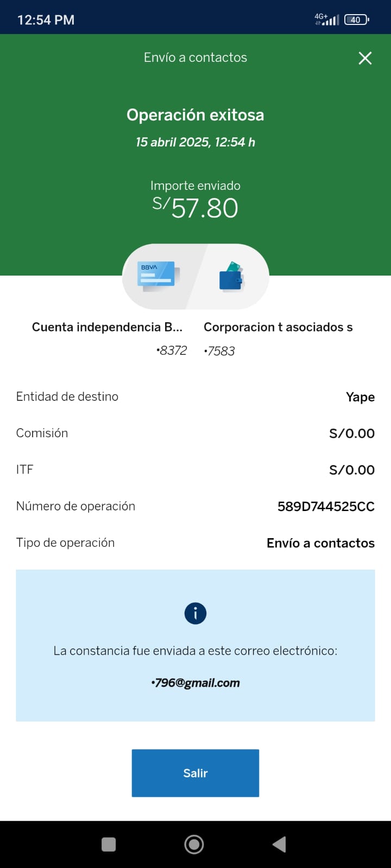Tap the Android back navigation button

(x=279, y=844)
